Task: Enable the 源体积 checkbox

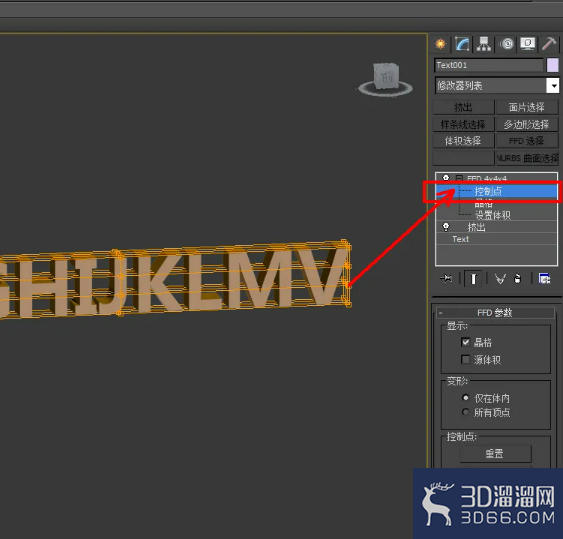Action: (465, 359)
